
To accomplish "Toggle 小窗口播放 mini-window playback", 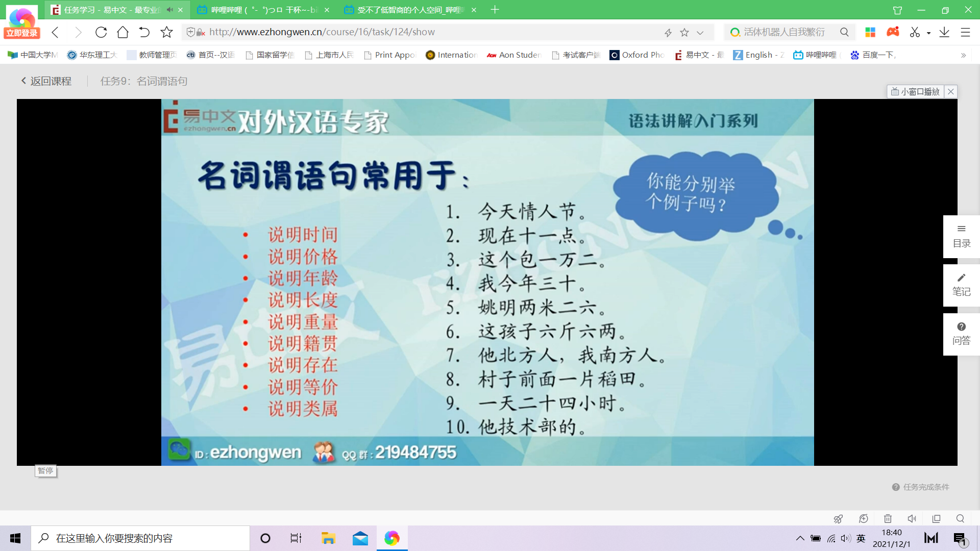I will point(916,91).
